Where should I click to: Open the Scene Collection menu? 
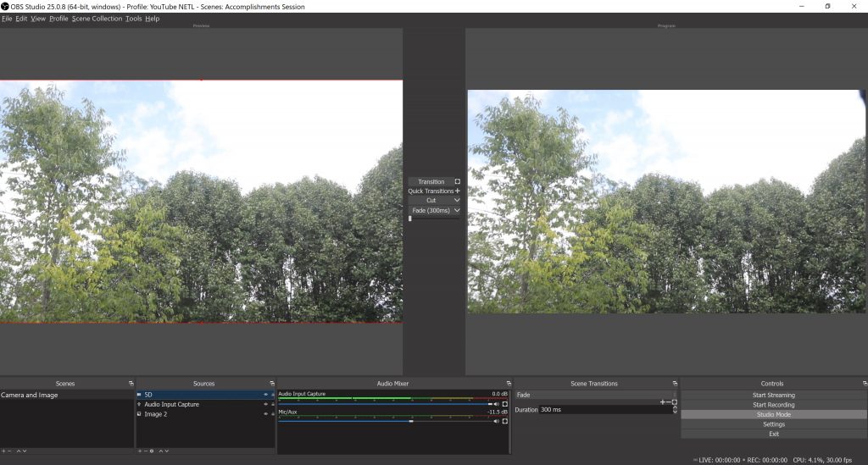97,19
